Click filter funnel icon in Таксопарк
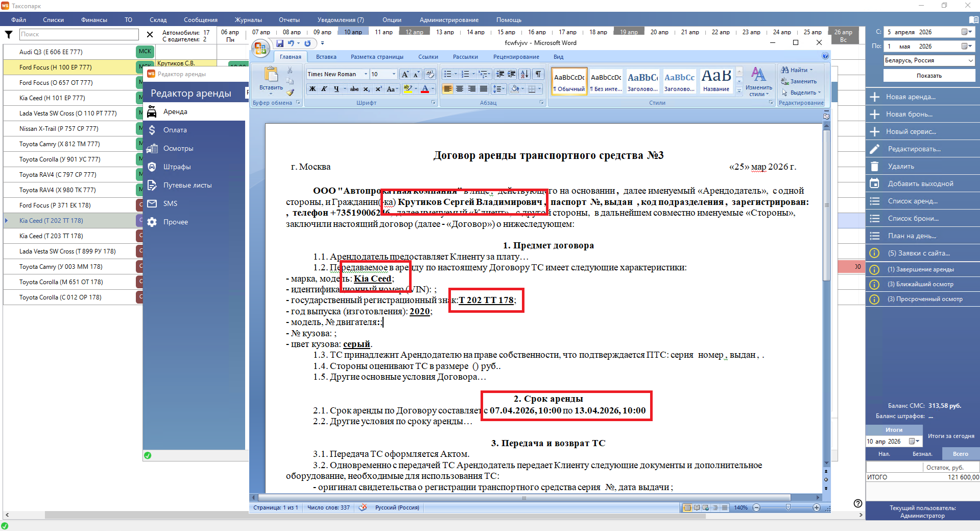Viewport: 980px width, 531px height. tap(9, 34)
